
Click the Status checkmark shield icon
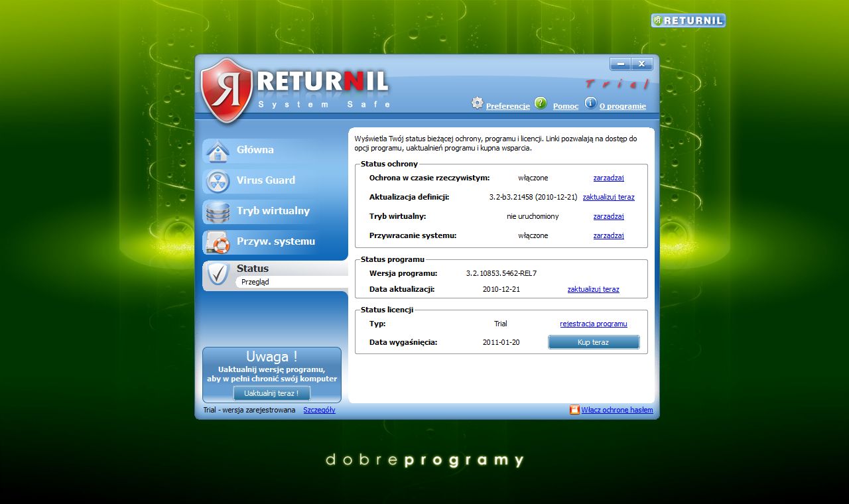(218, 274)
